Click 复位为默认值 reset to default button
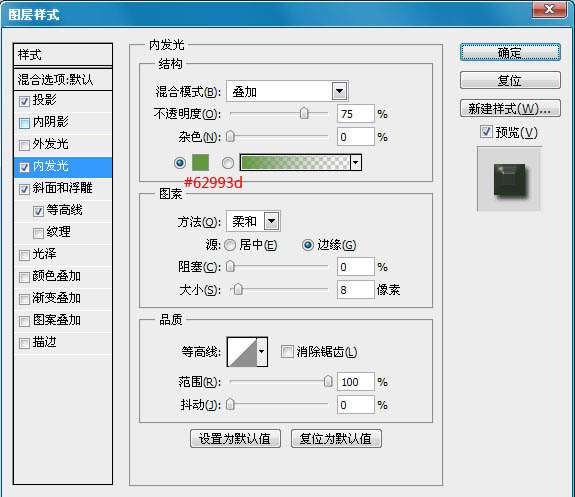 click(x=336, y=439)
